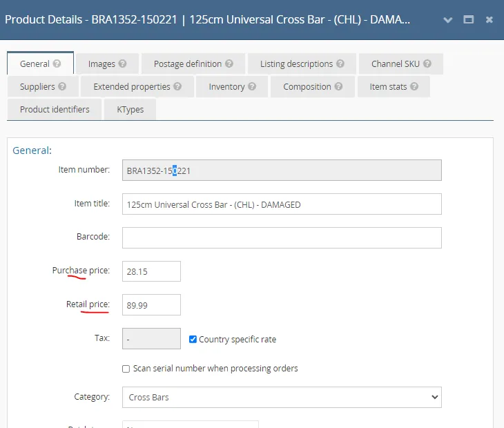Viewport: 504px width, 428px height.
Task: Click into the Item title field
Action: point(282,204)
